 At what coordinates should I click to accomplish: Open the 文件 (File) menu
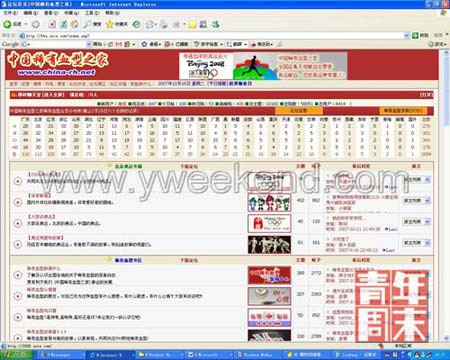(10, 13)
